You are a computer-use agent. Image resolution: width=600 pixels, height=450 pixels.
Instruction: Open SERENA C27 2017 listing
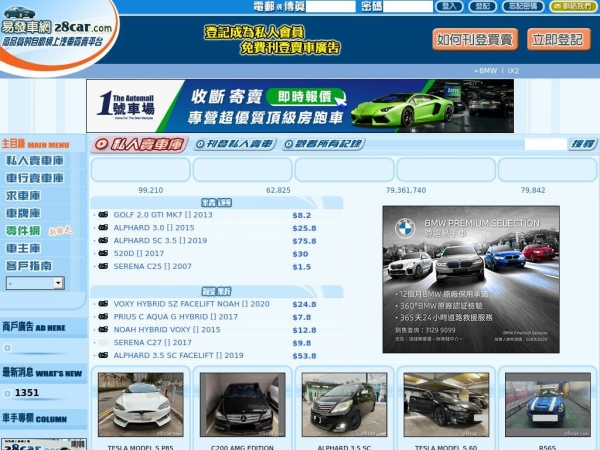(x=152, y=343)
